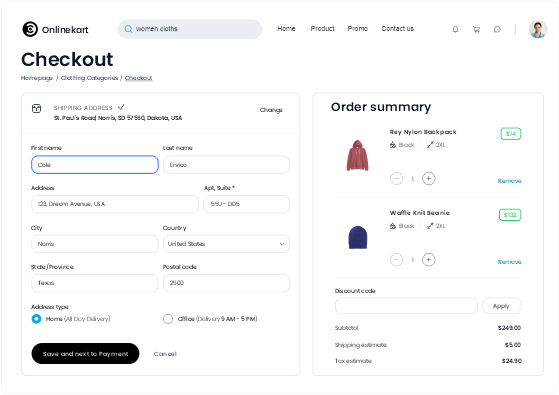This screenshot has height=395, width=559.
Task: Click the Postal code field
Action: [x=226, y=283]
